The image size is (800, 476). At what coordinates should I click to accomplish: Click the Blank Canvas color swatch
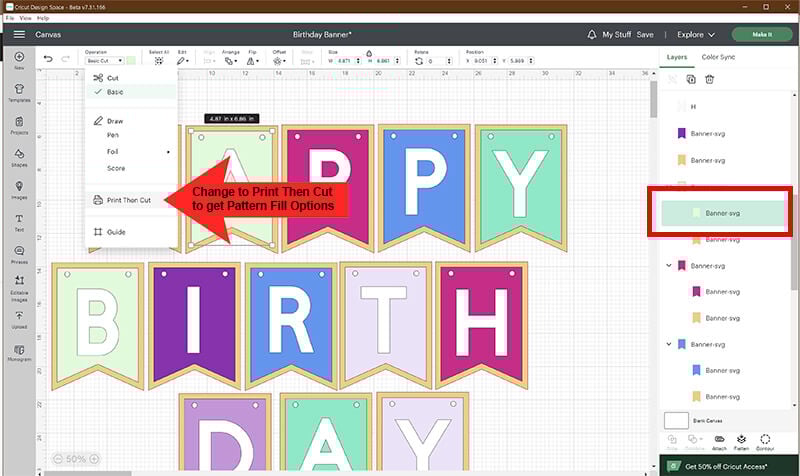tap(676, 420)
